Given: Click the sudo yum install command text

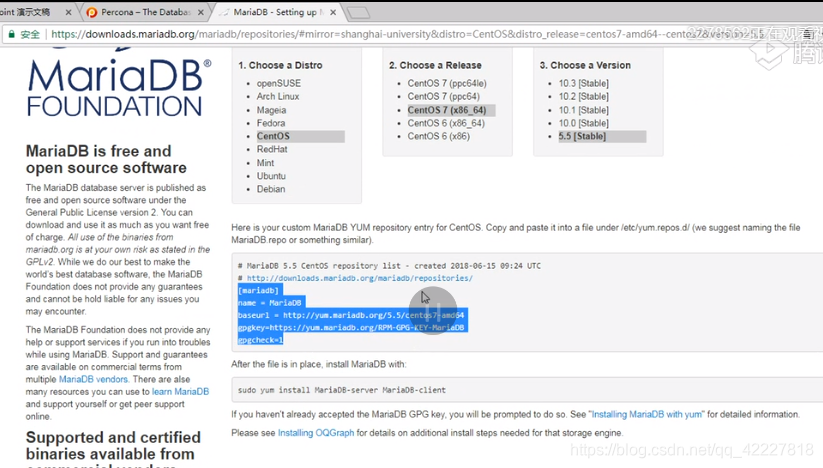Looking at the screenshot, I should point(342,390).
